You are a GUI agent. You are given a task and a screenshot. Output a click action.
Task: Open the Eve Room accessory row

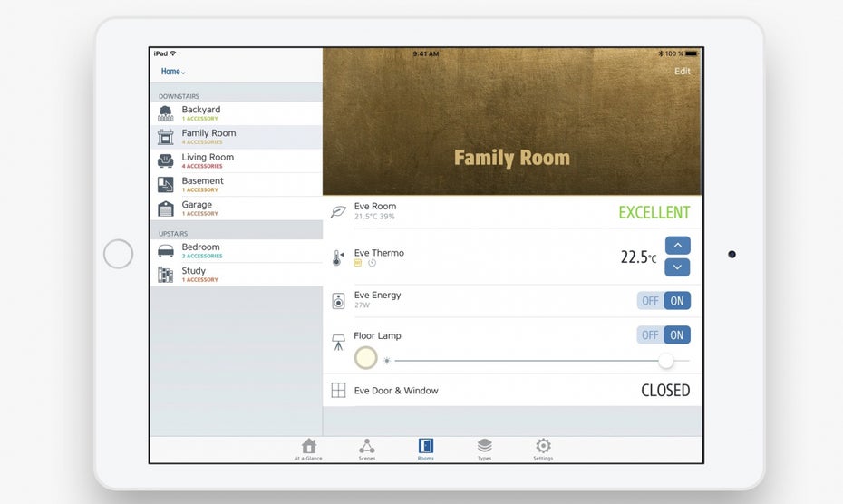click(512, 212)
